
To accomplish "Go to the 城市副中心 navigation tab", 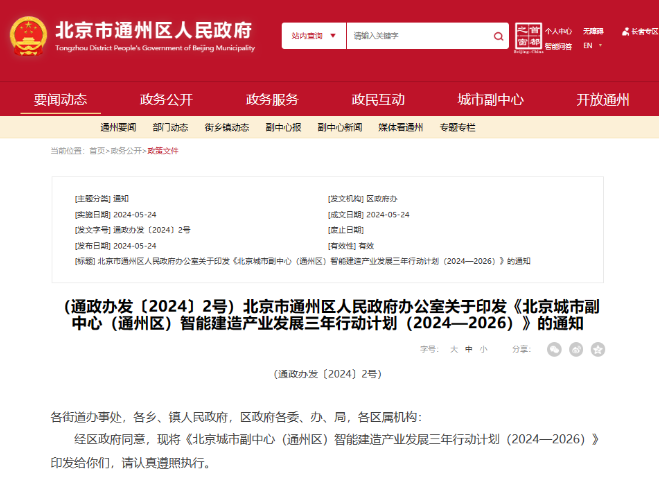I will (x=490, y=99).
